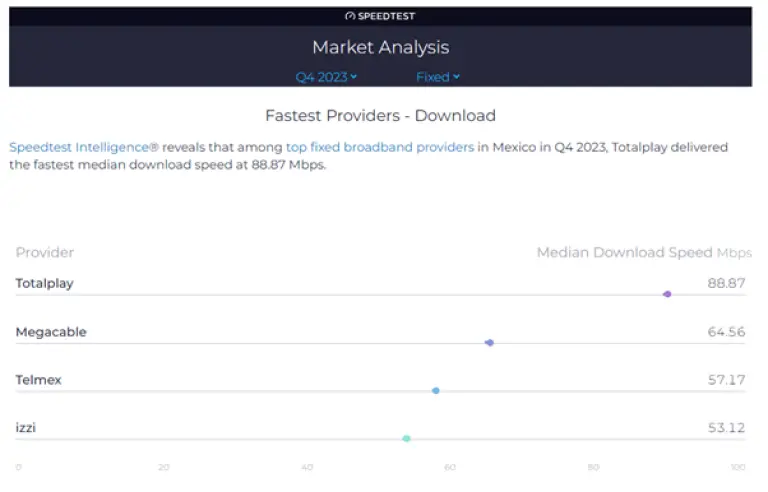Open the Q4 2023 period dropdown
Viewport: 768px width, 492px height.
[x=326, y=77]
